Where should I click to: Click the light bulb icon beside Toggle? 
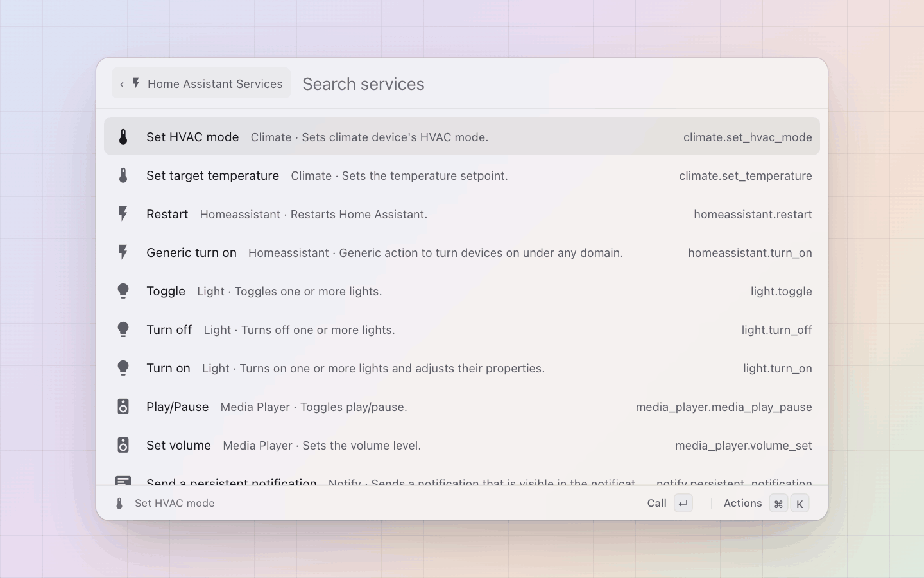point(123,291)
